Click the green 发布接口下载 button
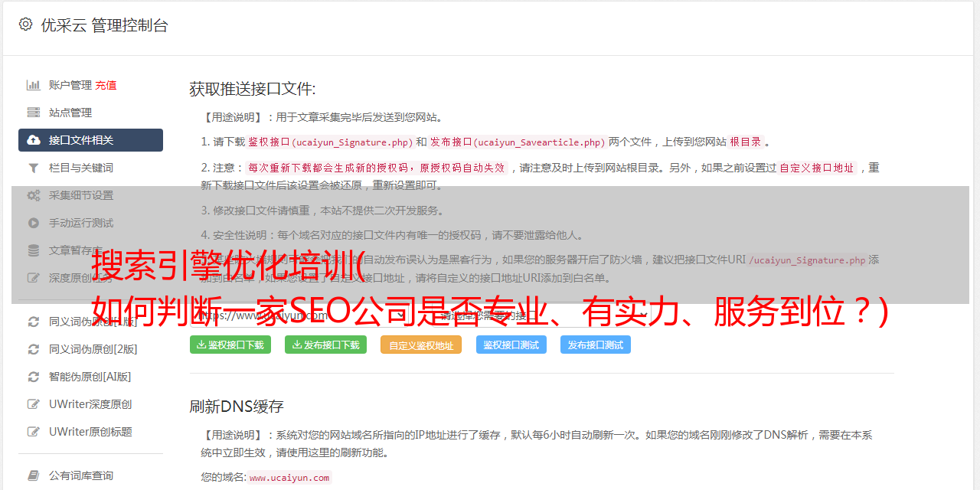Screen dimensions: 980x490 (325, 345)
